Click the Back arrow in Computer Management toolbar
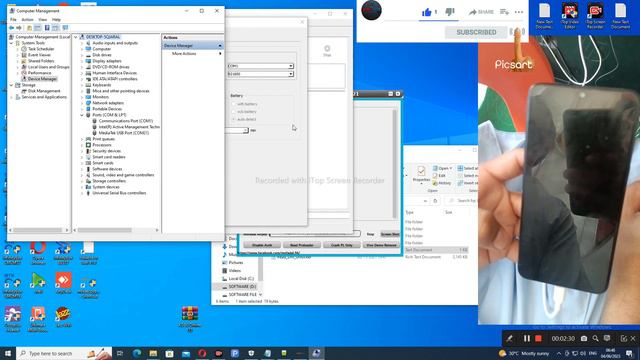Screen dimensions: 640x360 click(11, 28)
